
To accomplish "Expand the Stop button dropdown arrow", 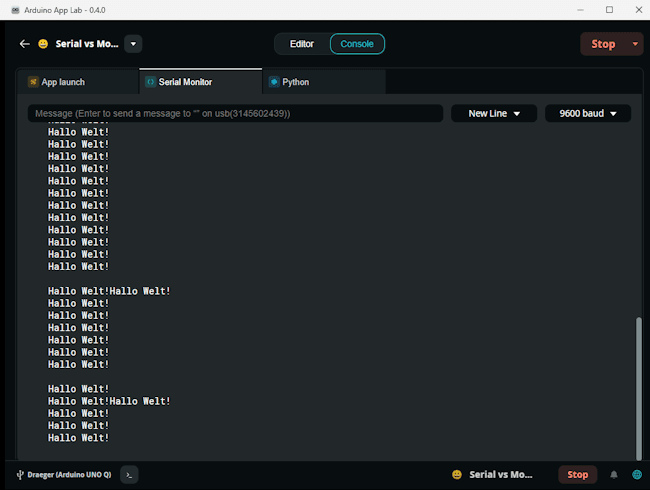I will 635,44.
